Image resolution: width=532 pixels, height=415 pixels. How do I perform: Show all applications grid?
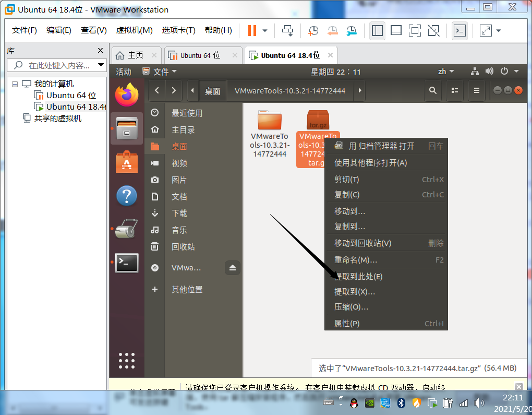tap(127, 361)
